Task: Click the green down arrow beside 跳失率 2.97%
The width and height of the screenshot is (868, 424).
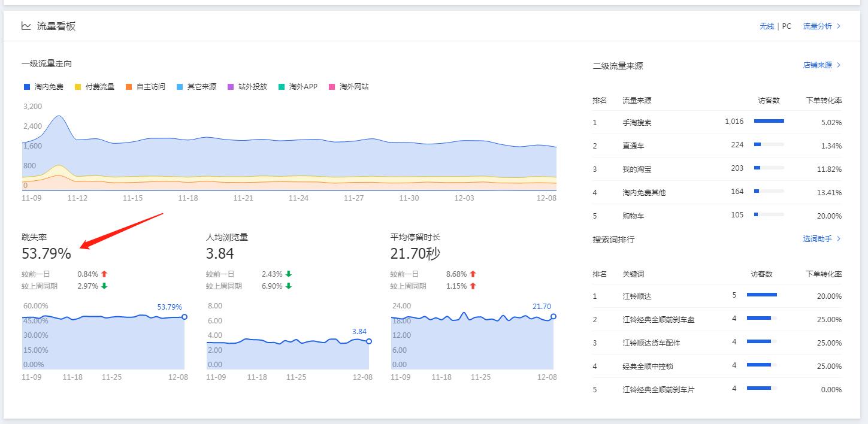Action: tap(105, 286)
